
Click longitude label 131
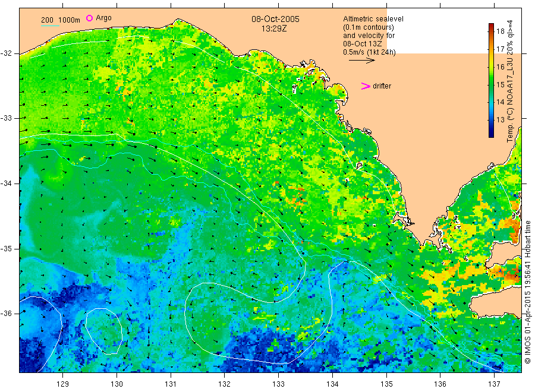point(171,384)
